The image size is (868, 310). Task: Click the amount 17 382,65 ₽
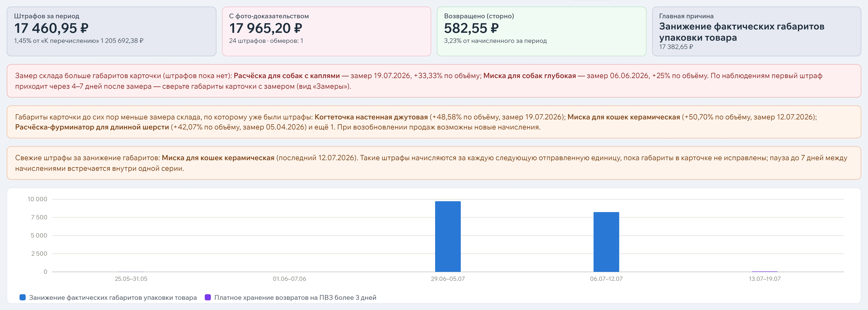pyautogui.click(x=676, y=47)
